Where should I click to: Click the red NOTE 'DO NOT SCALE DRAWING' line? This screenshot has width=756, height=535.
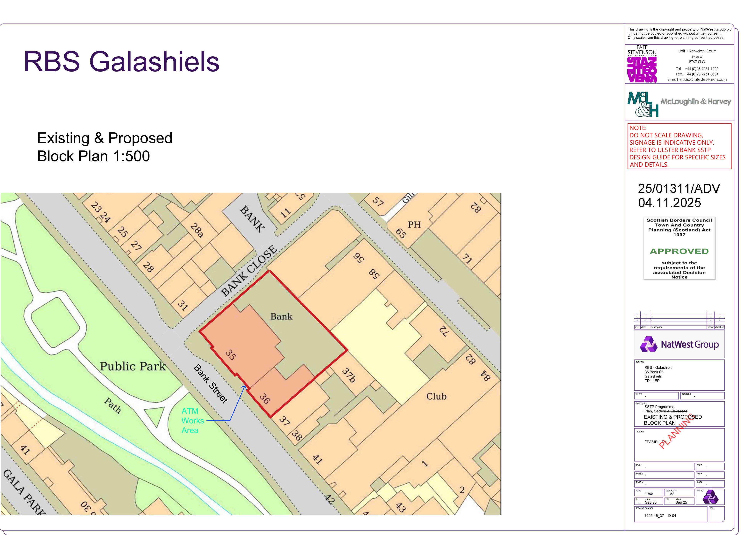pos(666,135)
